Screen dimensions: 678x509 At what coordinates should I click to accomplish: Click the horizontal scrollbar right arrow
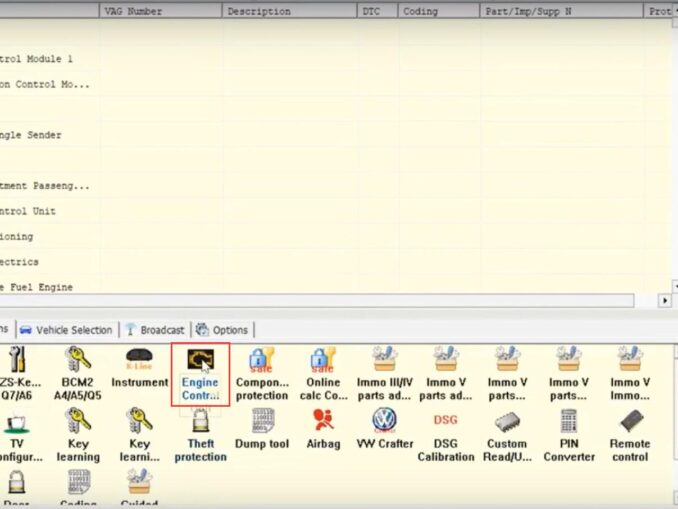pyautogui.click(x=665, y=301)
